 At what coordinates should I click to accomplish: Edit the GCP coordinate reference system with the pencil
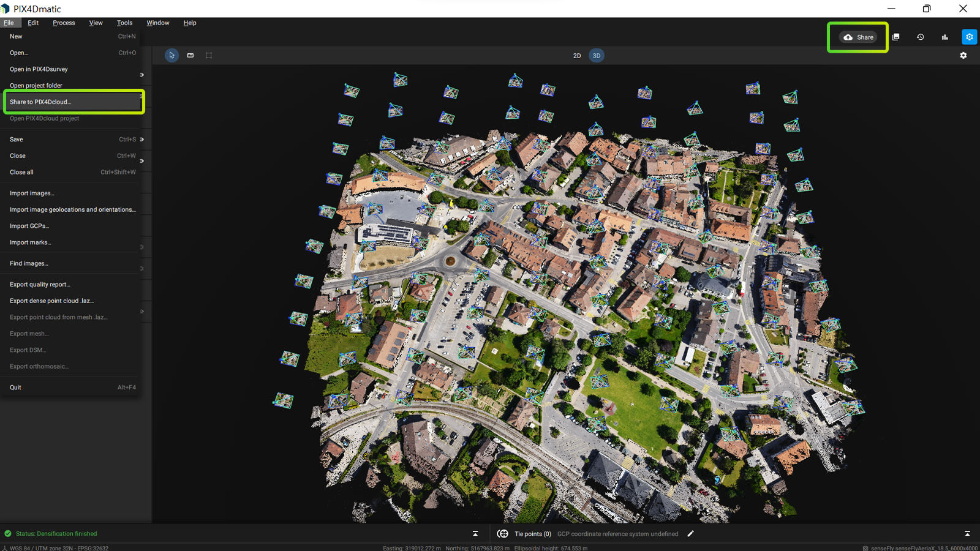click(x=691, y=533)
